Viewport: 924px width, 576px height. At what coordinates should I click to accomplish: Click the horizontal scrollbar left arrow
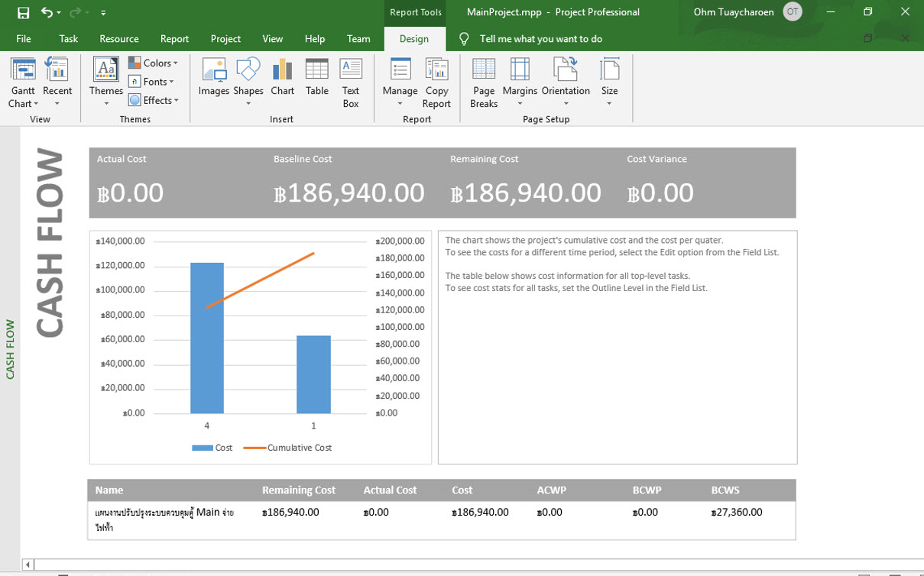[28, 563]
